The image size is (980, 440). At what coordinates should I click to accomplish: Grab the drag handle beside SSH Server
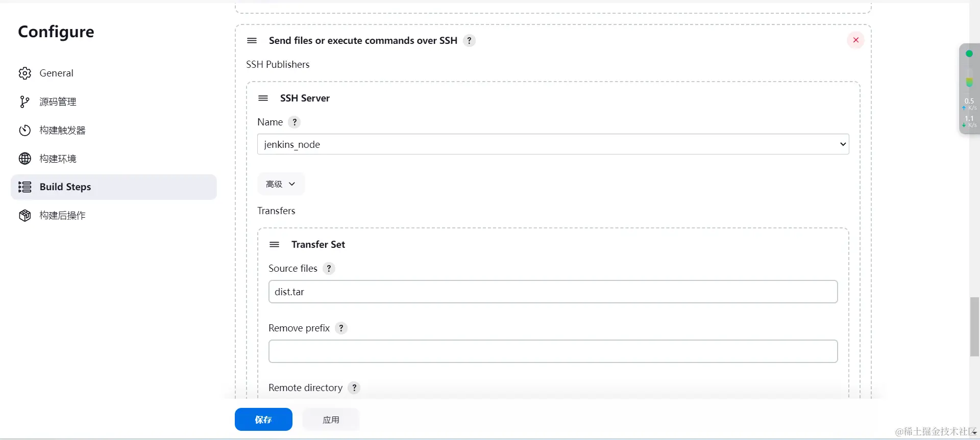[x=263, y=98]
